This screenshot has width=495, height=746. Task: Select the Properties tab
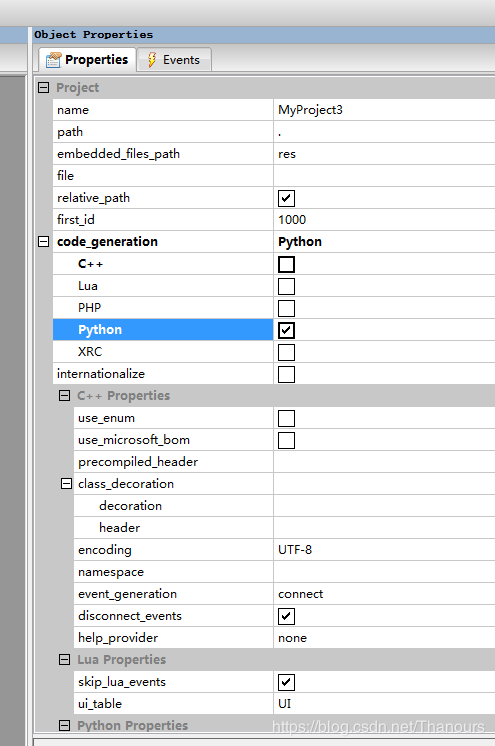tap(88, 60)
